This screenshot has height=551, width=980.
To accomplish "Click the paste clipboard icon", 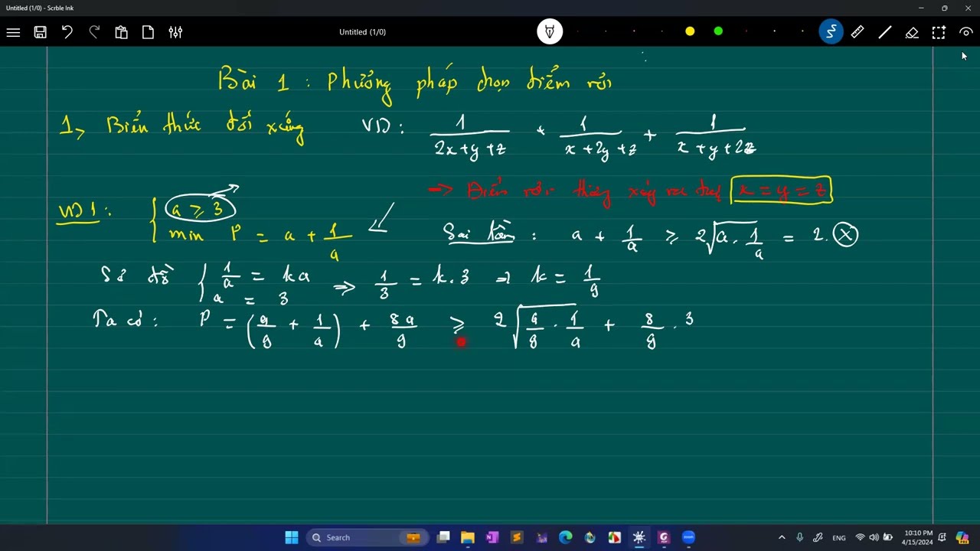I will pos(121,32).
